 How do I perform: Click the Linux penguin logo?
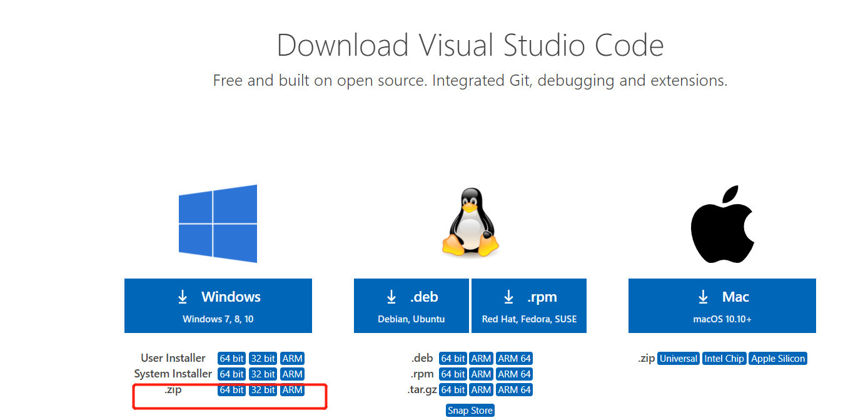pyautogui.click(x=470, y=222)
